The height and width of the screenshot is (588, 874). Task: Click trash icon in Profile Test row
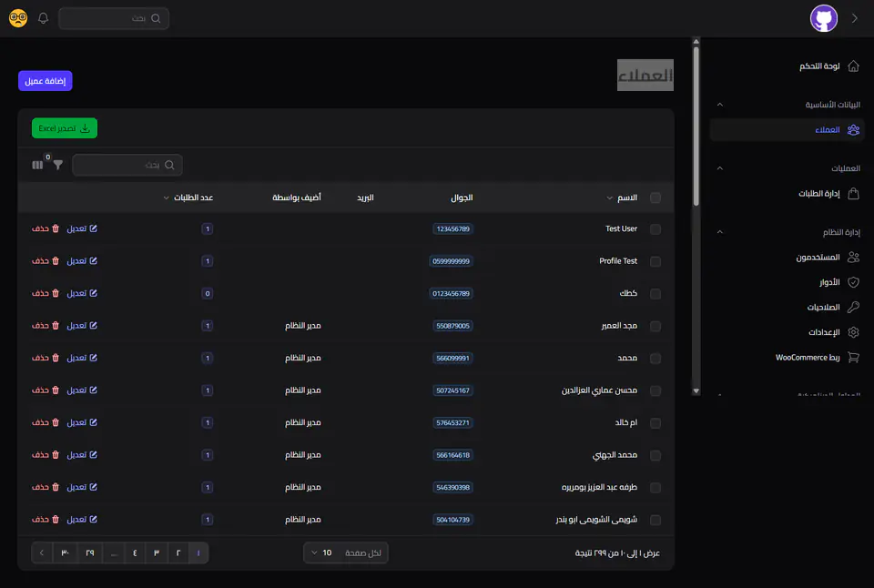pyautogui.click(x=56, y=261)
